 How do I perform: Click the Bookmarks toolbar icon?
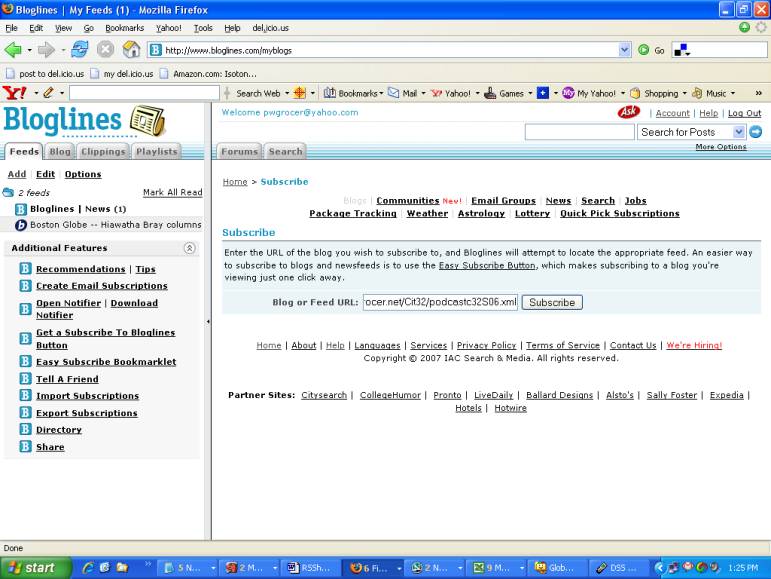[x=329, y=93]
